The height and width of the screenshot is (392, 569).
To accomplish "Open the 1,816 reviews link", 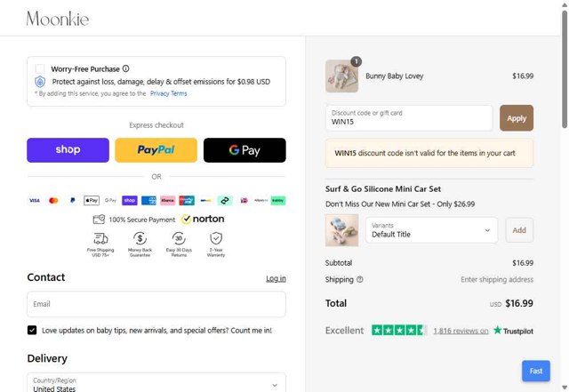I will click(461, 331).
